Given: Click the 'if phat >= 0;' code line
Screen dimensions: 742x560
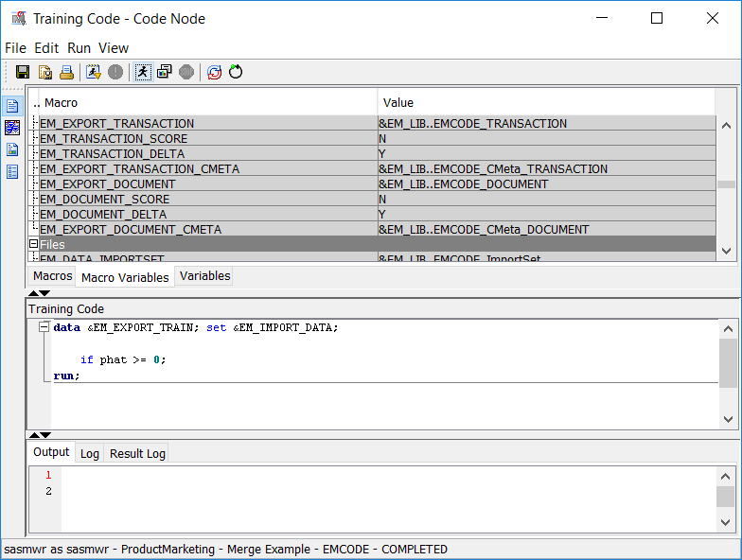Looking at the screenshot, I should [123, 359].
